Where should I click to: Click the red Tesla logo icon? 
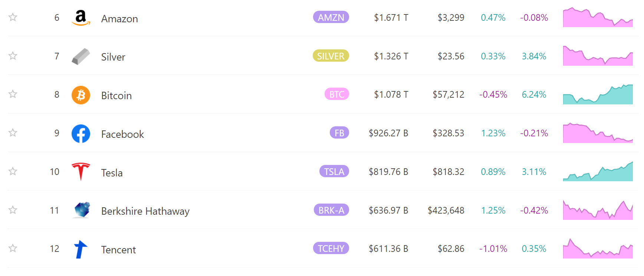tap(81, 172)
